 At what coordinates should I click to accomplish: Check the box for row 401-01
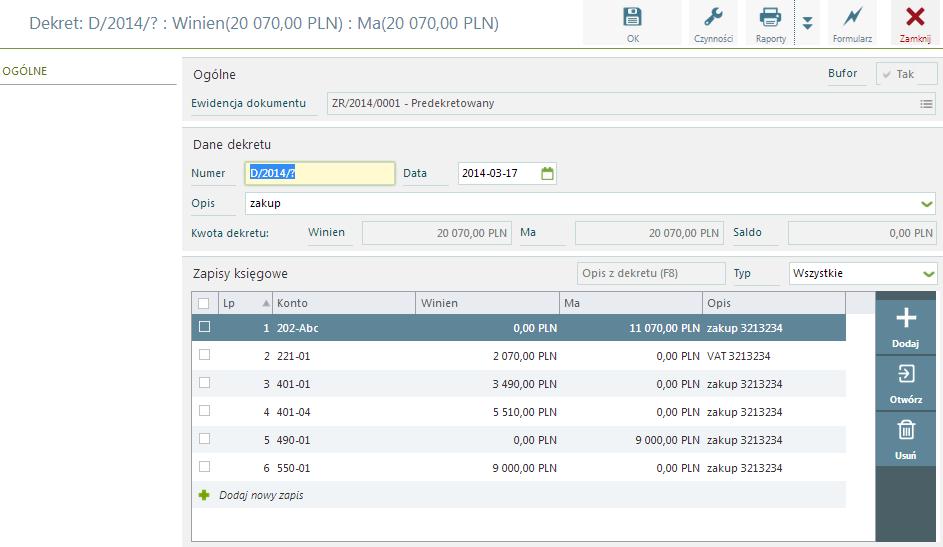pos(204,382)
